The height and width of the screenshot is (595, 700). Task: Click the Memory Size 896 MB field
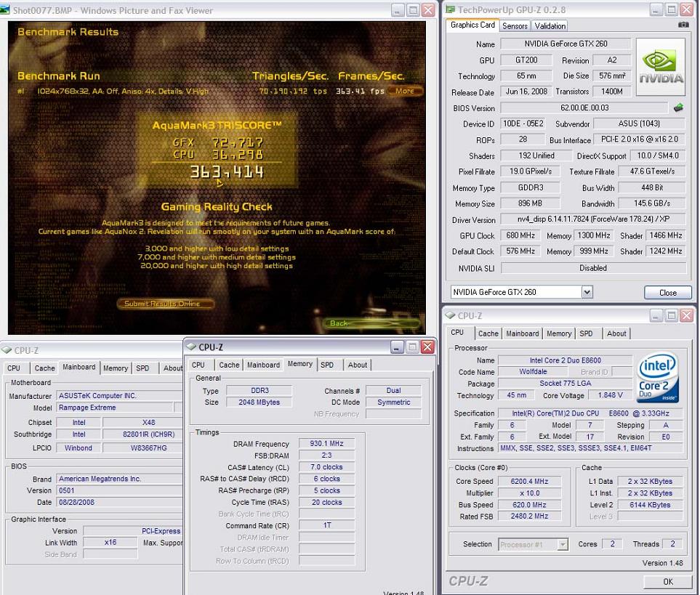click(x=530, y=203)
